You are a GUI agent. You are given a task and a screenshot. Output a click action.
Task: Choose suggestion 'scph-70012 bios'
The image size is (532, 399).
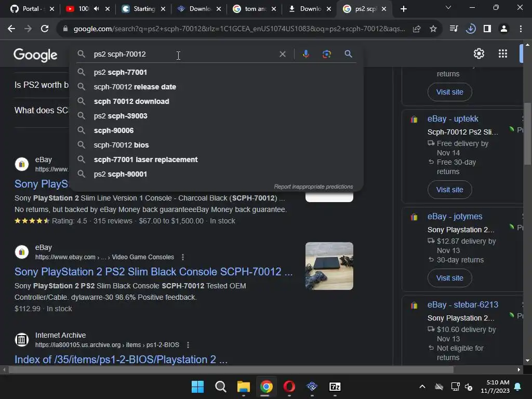[216, 145]
